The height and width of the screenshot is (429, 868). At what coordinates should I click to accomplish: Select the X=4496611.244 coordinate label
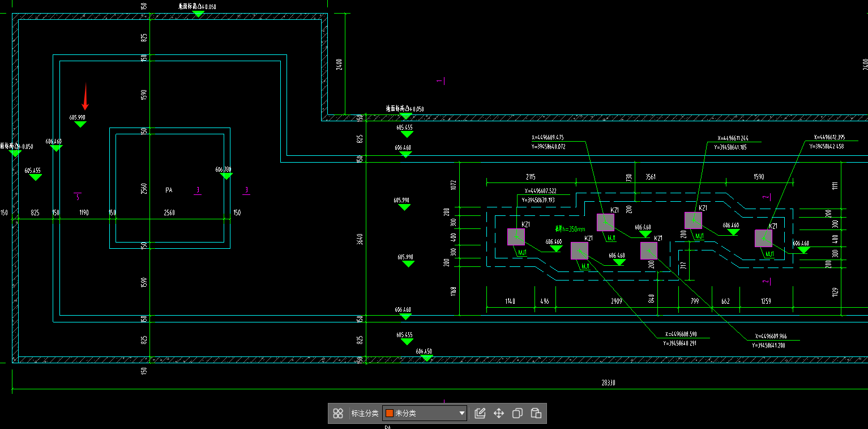point(733,138)
